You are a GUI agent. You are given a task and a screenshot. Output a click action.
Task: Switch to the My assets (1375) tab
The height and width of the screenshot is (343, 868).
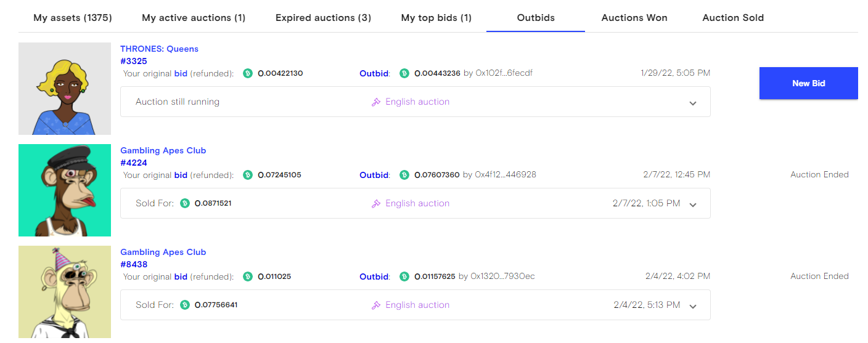73,18
